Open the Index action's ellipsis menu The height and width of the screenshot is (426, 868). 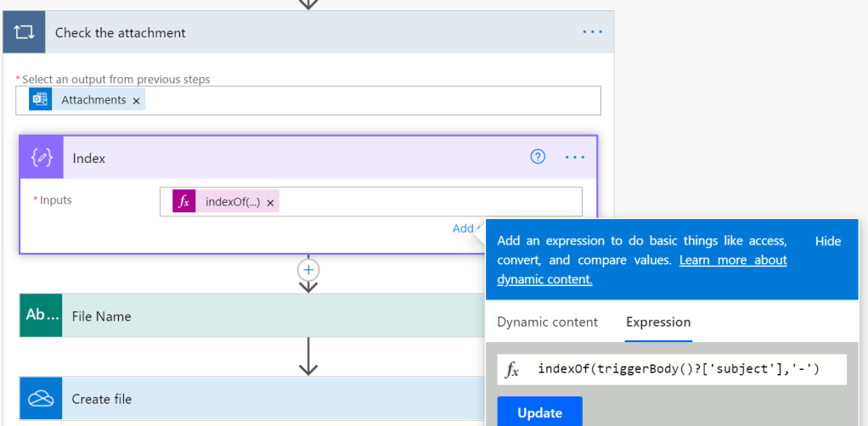point(575,157)
